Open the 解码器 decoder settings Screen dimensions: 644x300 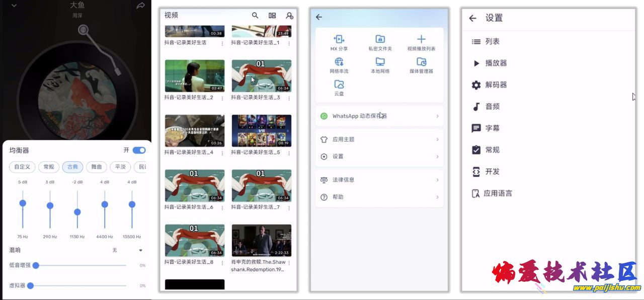tap(496, 85)
